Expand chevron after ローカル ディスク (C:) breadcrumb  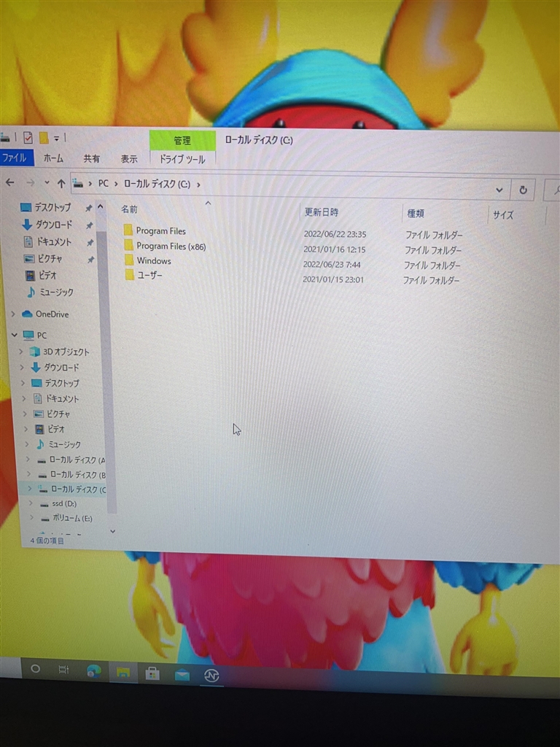click(198, 185)
